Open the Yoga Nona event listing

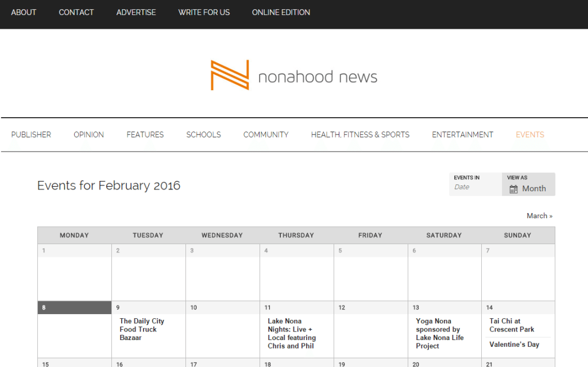[x=438, y=334]
